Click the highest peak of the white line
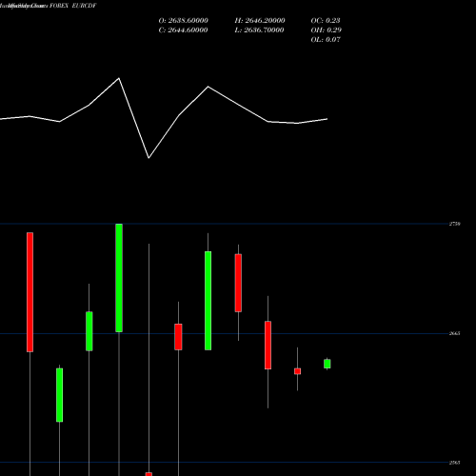 (119, 78)
